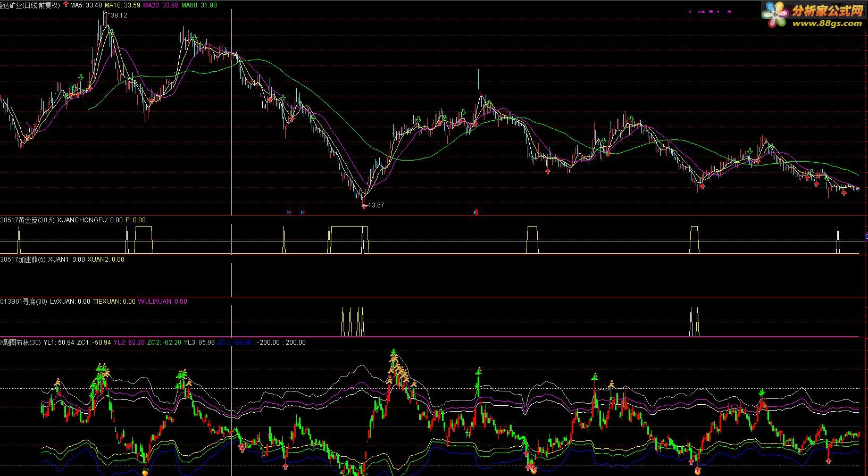Viewport: 868px width, 476px height.
Task: Select the 30517加速薛(5) indicator name
Action: point(23,260)
